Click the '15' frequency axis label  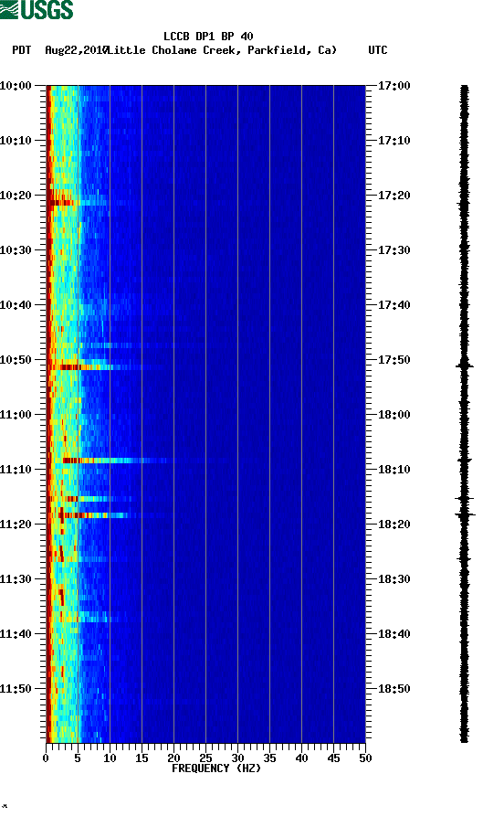(x=142, y=758)
